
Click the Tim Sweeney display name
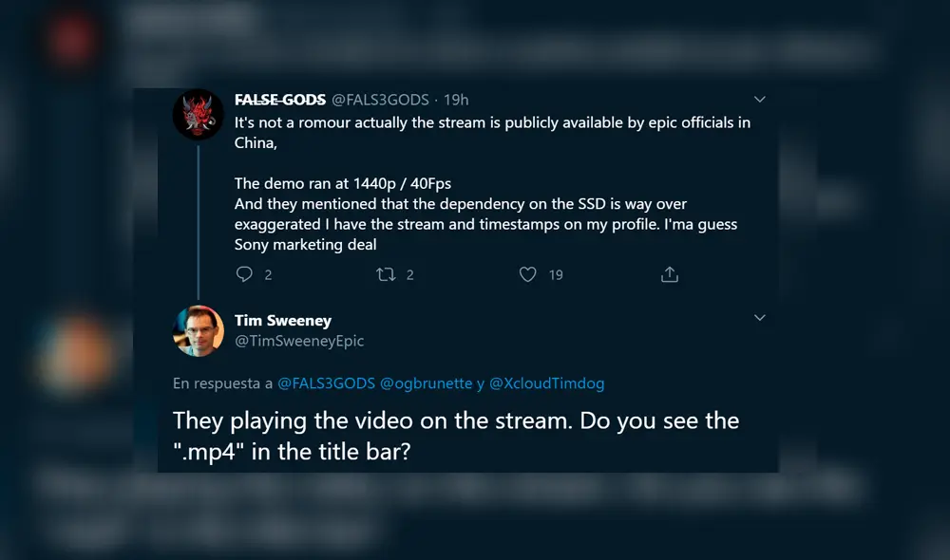coord(283,321)
